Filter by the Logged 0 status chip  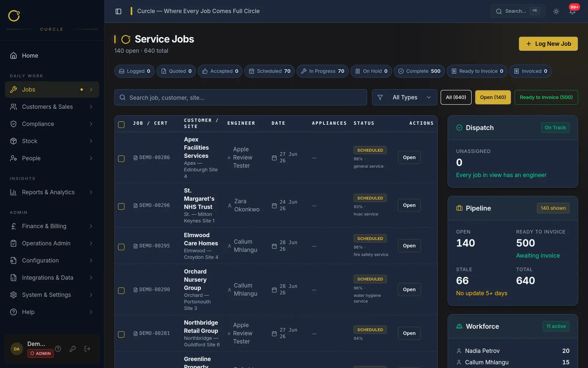click(x=135, y=71)
